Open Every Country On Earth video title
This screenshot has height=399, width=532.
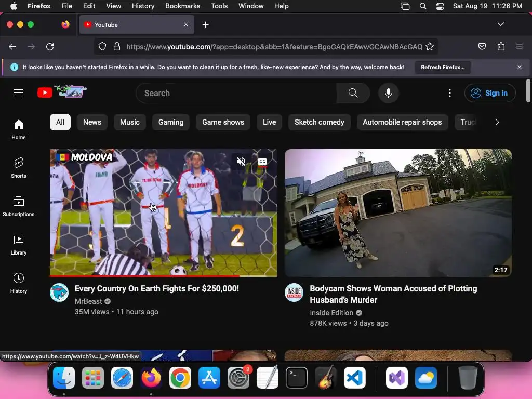coord(157,288)
